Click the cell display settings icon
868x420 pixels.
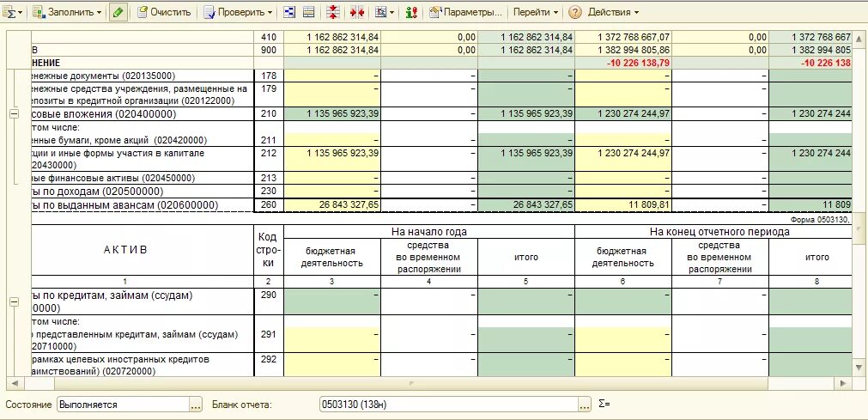coord(380,12)
